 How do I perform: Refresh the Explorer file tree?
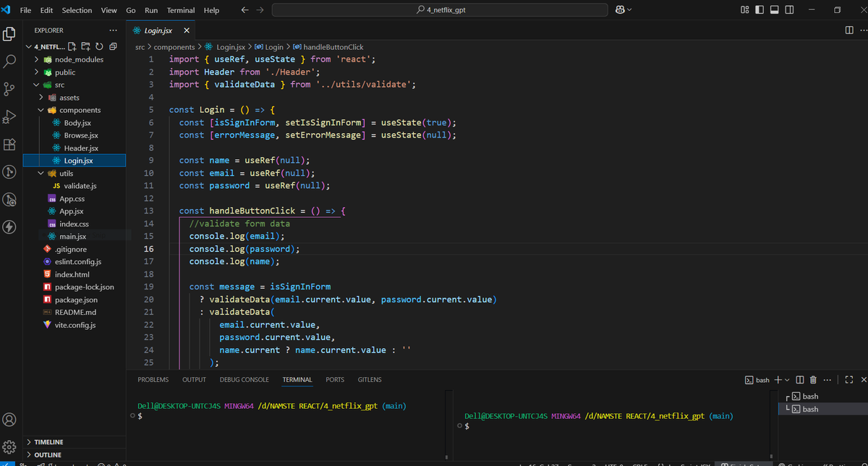coord(99,46)
